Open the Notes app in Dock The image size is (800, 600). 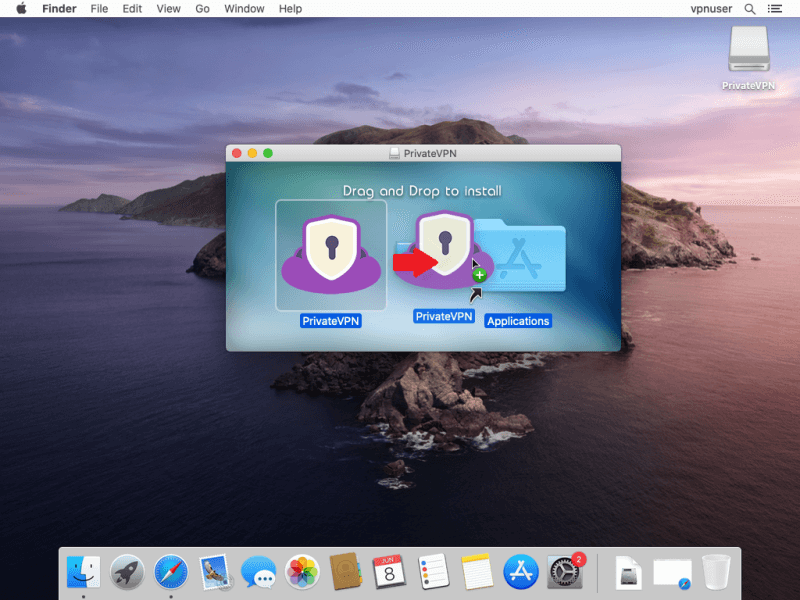pyautogui.click(x=477, y=572)
